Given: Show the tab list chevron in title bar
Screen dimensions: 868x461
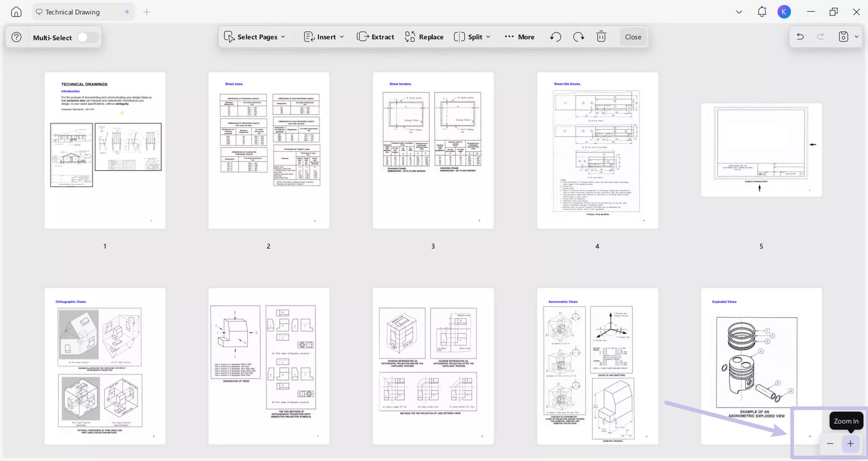Looking at the screenshot, I should click(x=739, y=12).
